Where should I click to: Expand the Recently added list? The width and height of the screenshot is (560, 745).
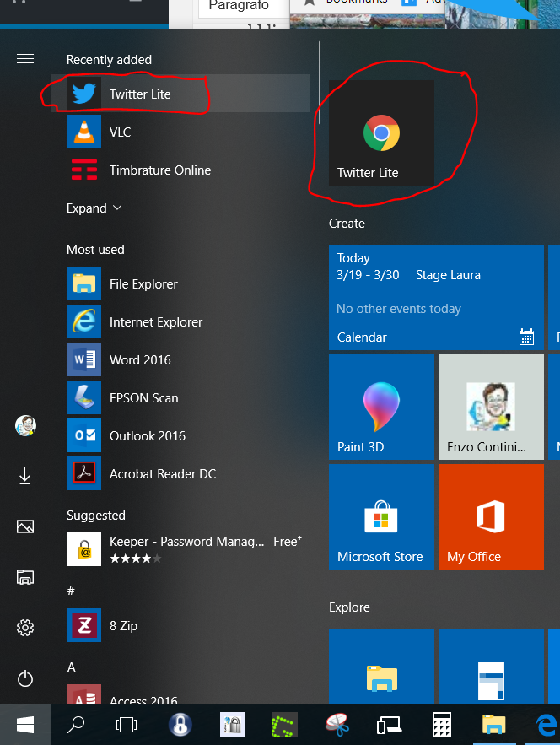[94, 208]
